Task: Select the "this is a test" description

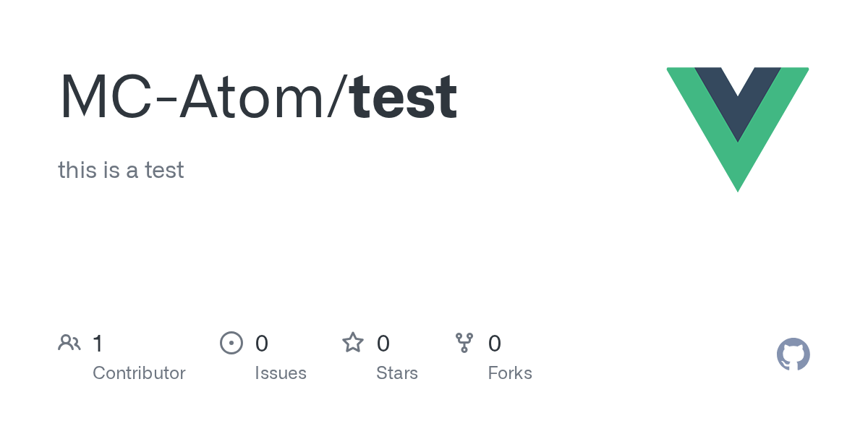Action: (121, 170)
